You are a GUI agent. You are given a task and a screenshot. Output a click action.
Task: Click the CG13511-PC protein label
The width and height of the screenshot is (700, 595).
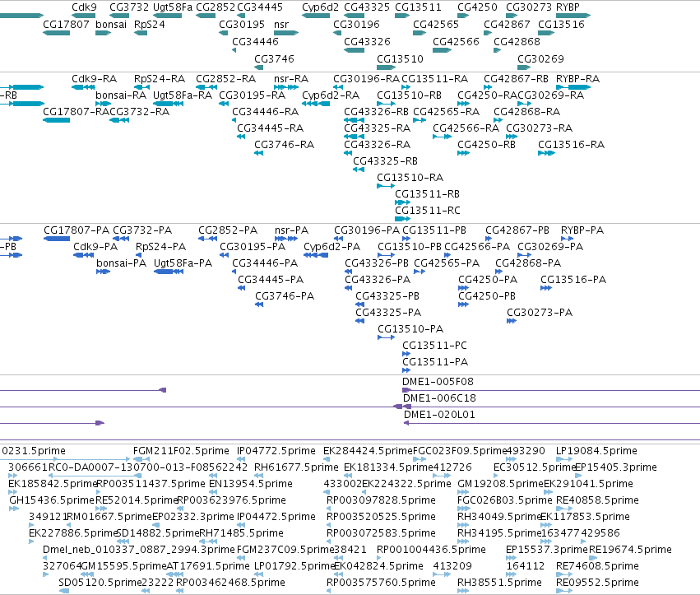click(x=434, y=346)
